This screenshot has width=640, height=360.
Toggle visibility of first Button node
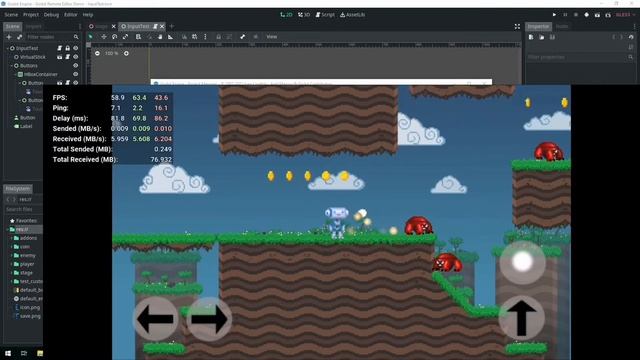[x=76, y=83]
